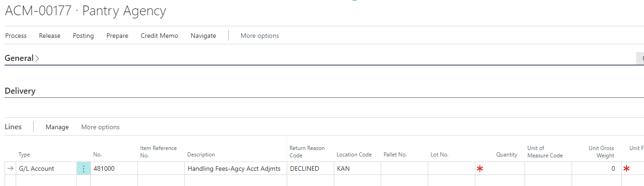Click the row selector arrow icon
Viewport: 644px width, 186px height.
(10, 169)
